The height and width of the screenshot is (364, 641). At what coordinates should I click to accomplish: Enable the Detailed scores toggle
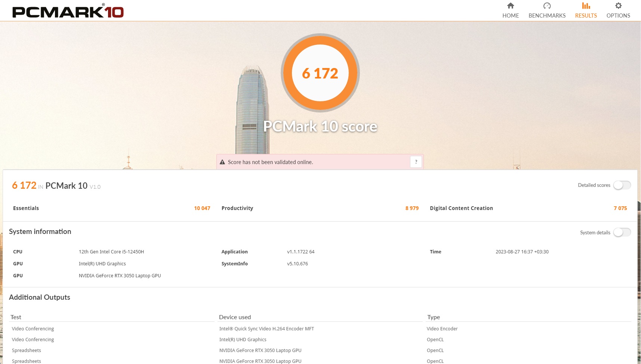pyautogui.click(x=622, y=185)
